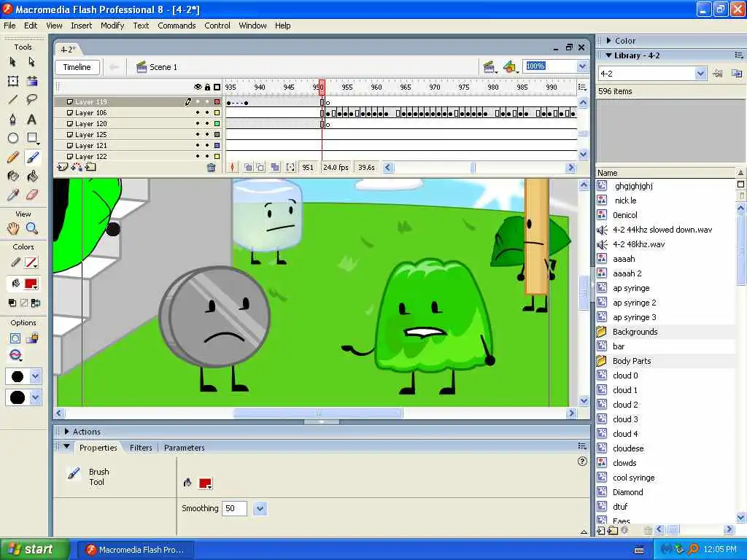Click Macromedia Flash taskbar button
747x560 pixels.
(x=136, y=550)
